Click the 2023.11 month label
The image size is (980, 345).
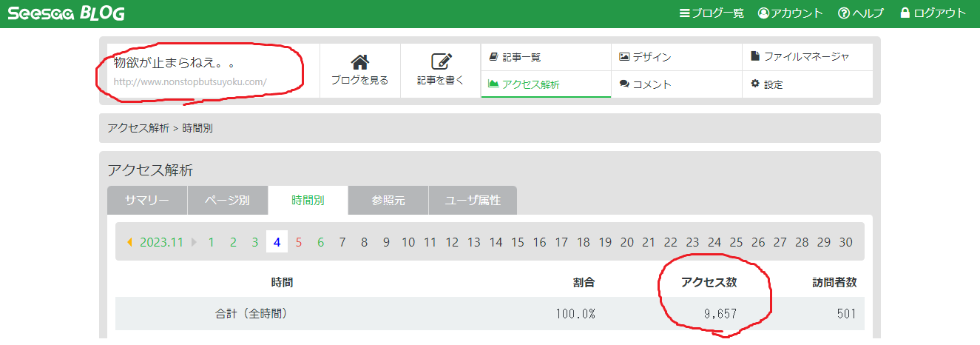click(161, 242)
